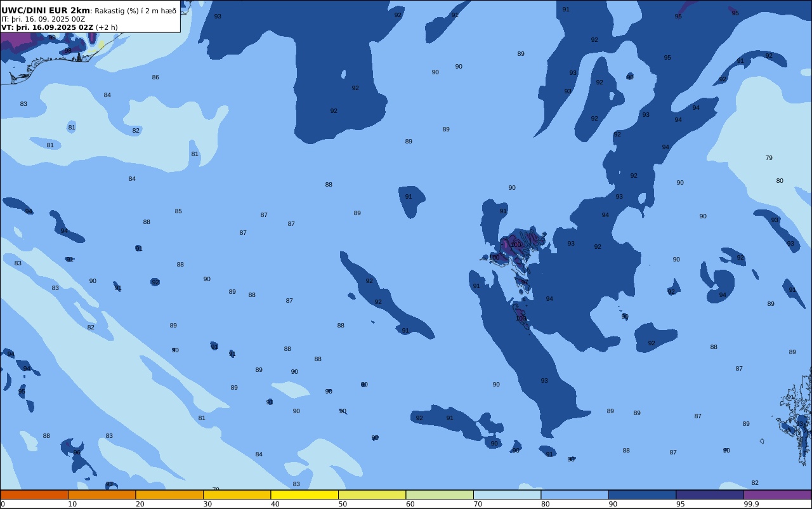Select the 95–99.9 navy legend swatch
Screen dimensions: 812x509
click(x=710, y=494)
